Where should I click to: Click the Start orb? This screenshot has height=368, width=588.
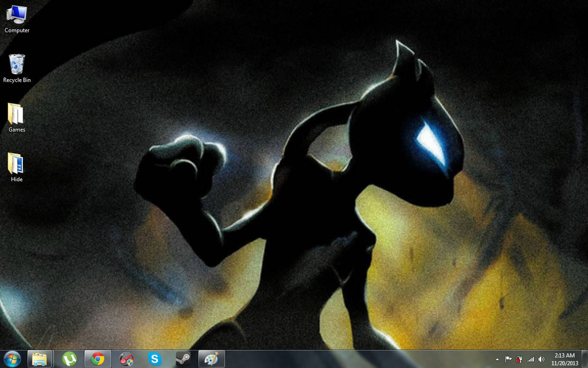click(10, 359)
